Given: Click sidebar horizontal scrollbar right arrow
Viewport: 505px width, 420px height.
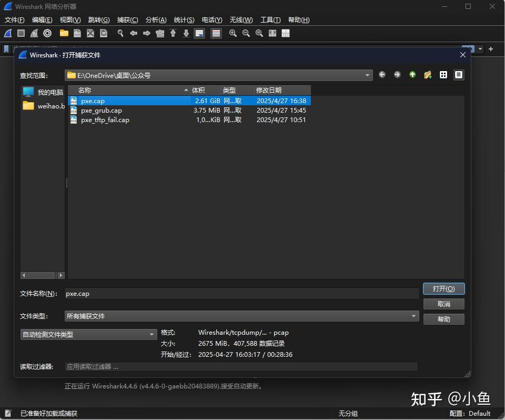Looking at the screenshot, I should (61, 275).
